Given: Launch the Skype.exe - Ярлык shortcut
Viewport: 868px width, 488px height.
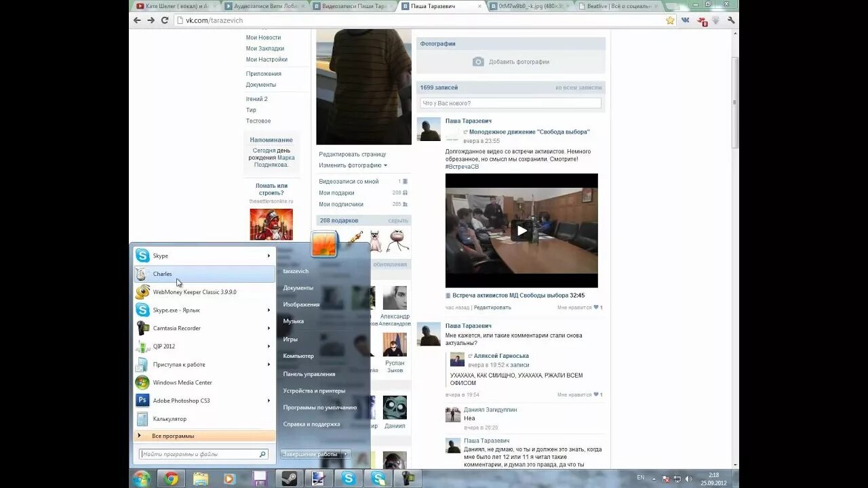Looking at the screenshot, I should tap(204, 310).
